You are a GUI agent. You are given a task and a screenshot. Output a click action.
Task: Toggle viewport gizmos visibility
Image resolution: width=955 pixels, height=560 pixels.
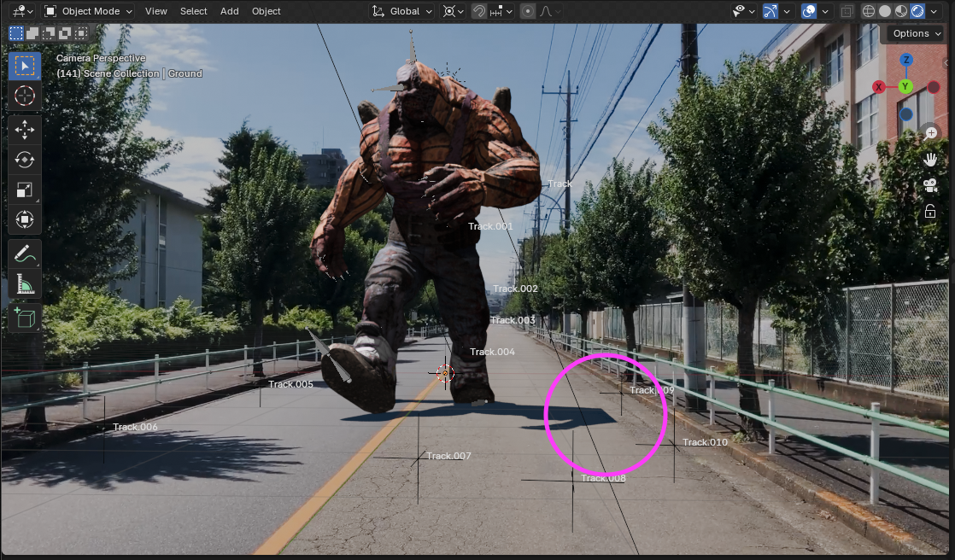pos(770,11)
